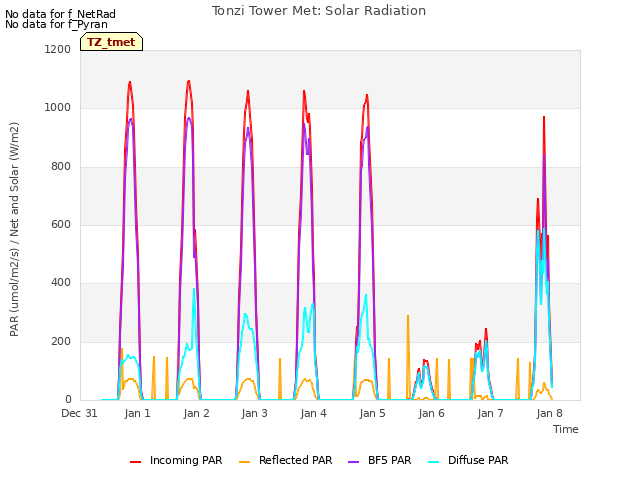The height and width of the screenshot is (480, 640).
Task: Select the BF5 PAR legend label
Action: tap(389, 460)
